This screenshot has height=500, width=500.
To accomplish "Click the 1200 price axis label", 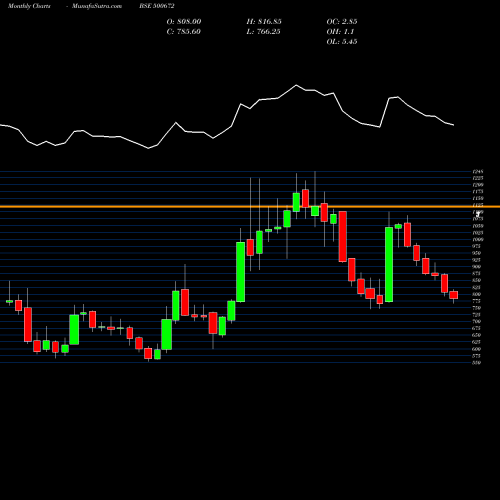I will [x=478, y=185].
